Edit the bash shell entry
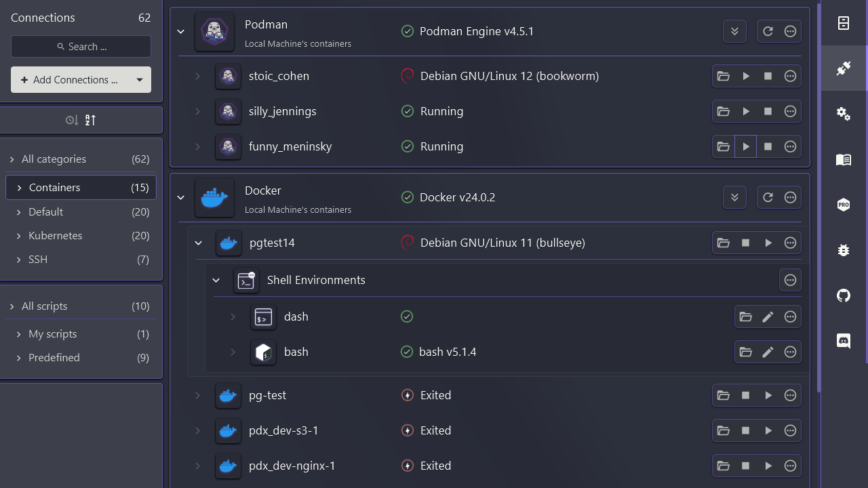 tap(768, 352)
